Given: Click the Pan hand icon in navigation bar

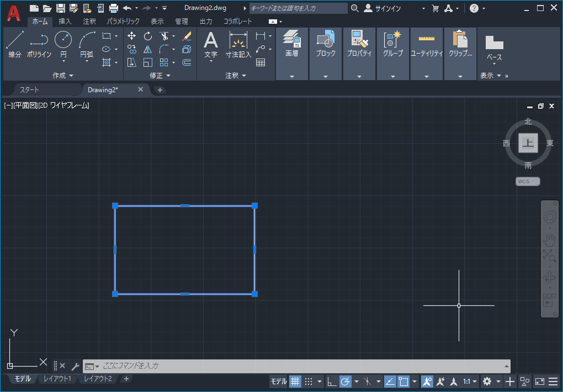Looking at the screenshot, I should coord(549,240).
